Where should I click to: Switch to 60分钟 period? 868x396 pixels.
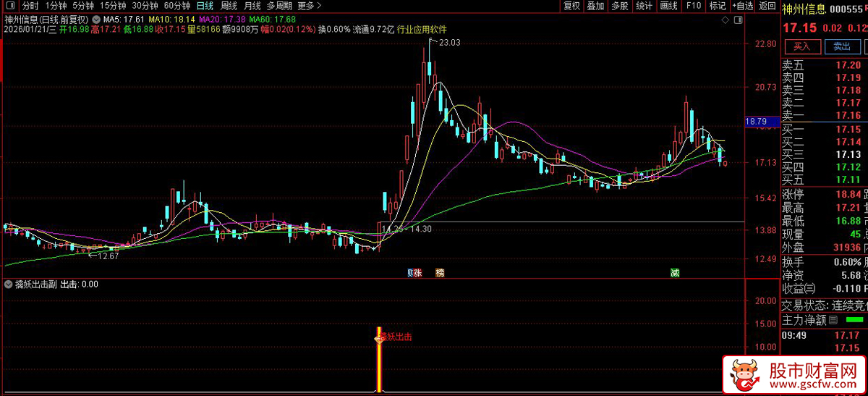pyautogui.click(x=176, y=6)
